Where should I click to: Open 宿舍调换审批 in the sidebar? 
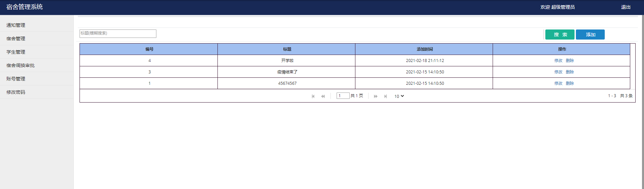tap(37, 65)
